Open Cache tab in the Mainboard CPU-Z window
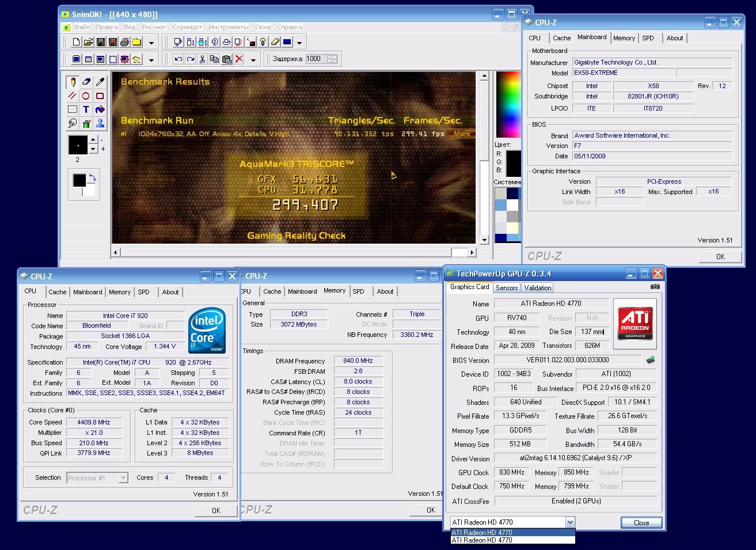756x550 pixels. coord(561,38)
